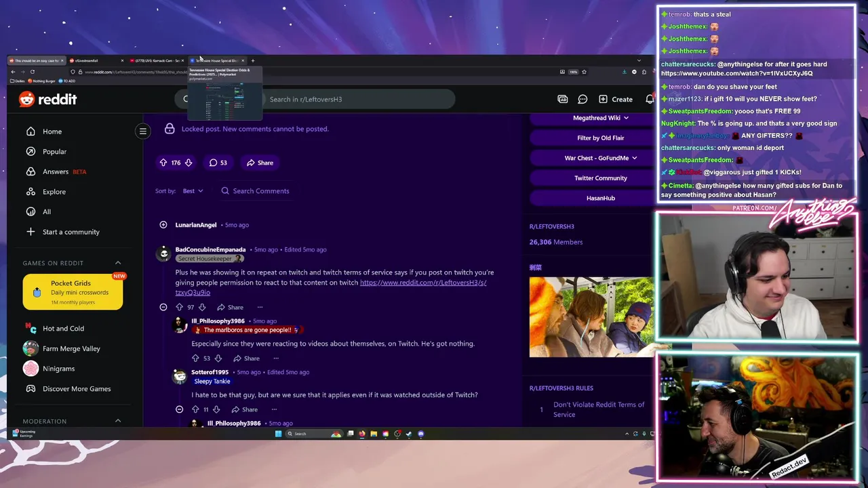The image size is (868, 488).
Task: Upvote Sotterof1995's comment with 11 points
Action: 195,409
